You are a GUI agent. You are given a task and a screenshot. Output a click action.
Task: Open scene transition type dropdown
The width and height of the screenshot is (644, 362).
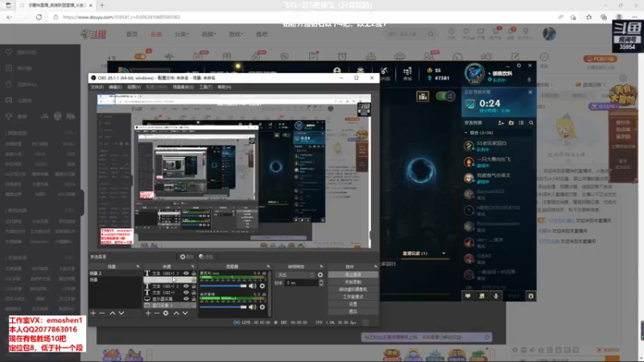tap(295, 275)
